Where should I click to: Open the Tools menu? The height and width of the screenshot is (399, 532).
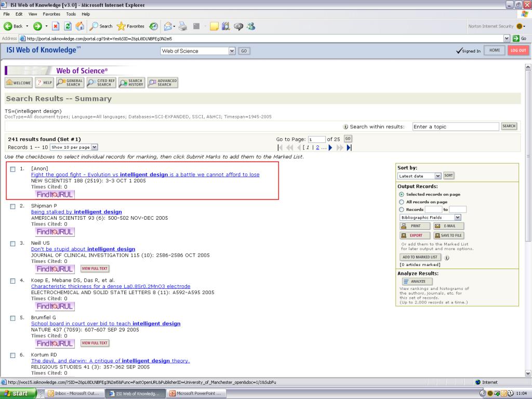tap(71, 14)
